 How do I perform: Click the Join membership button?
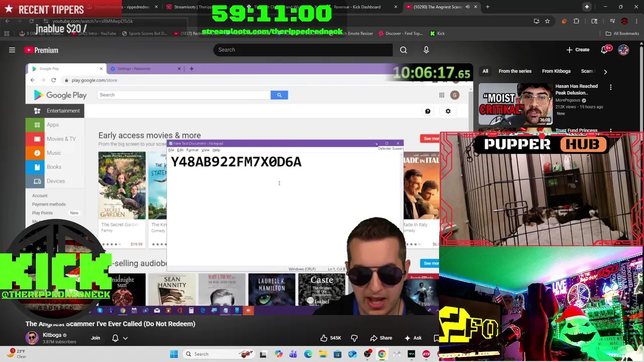pos(96,338)
